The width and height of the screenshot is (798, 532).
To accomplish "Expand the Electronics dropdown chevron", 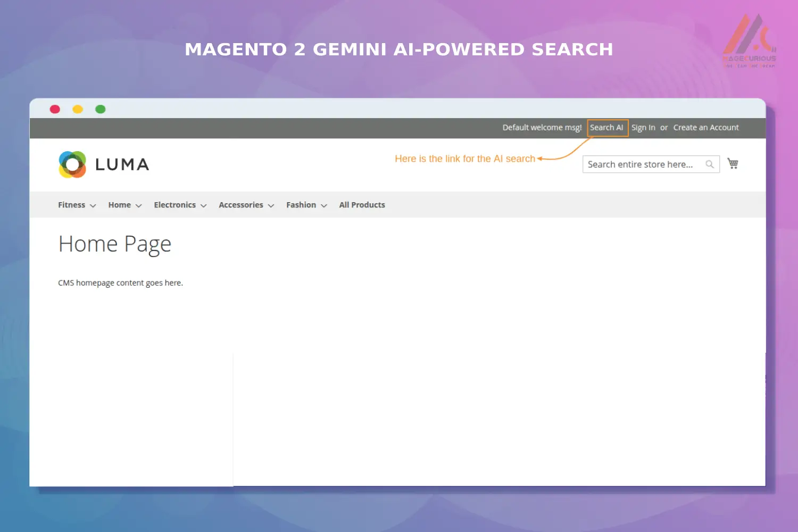I will [x=204, y=205].
